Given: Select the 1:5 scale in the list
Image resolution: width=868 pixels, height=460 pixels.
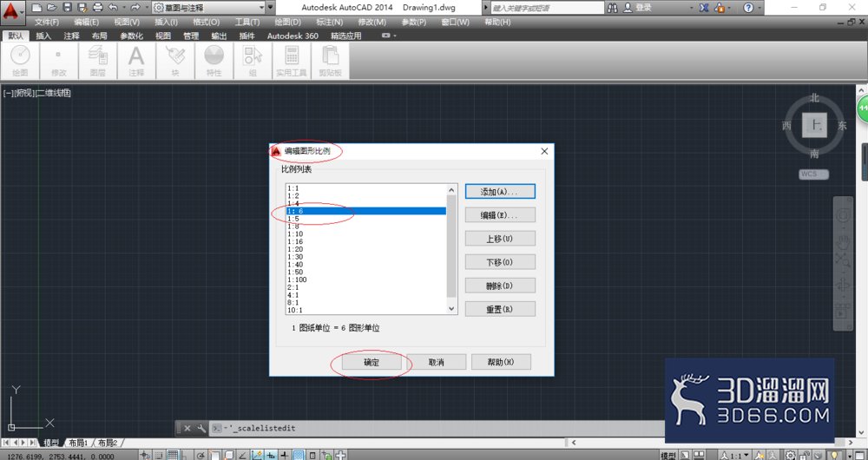Looking at the screenshot, I should click(366, 219).
